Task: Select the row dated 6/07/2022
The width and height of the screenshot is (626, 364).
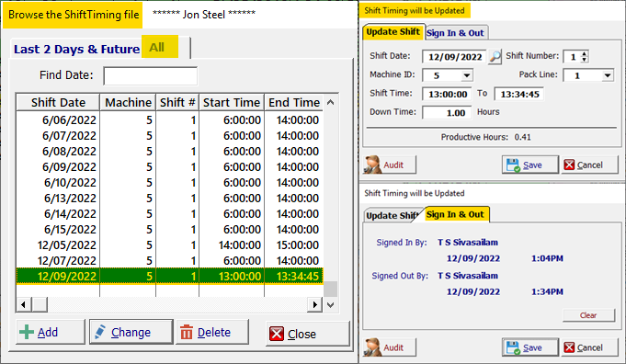Action: [x=170, y=136]
